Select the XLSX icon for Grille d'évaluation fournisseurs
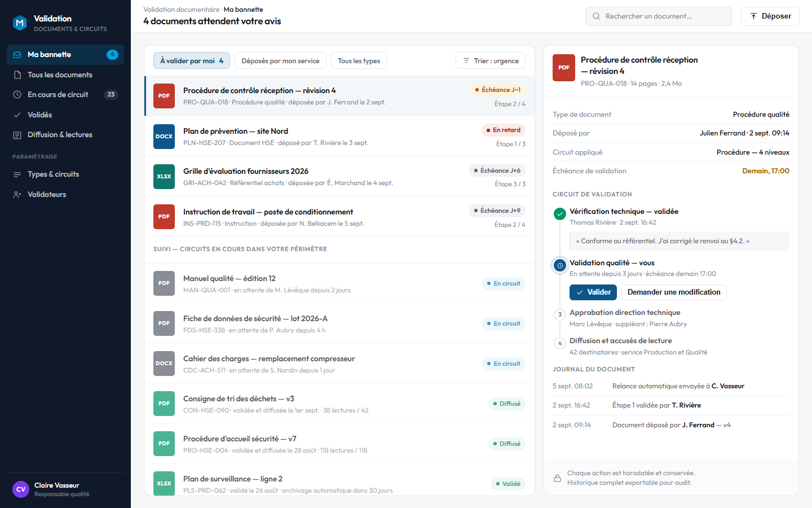 click(x=164, y=176)
